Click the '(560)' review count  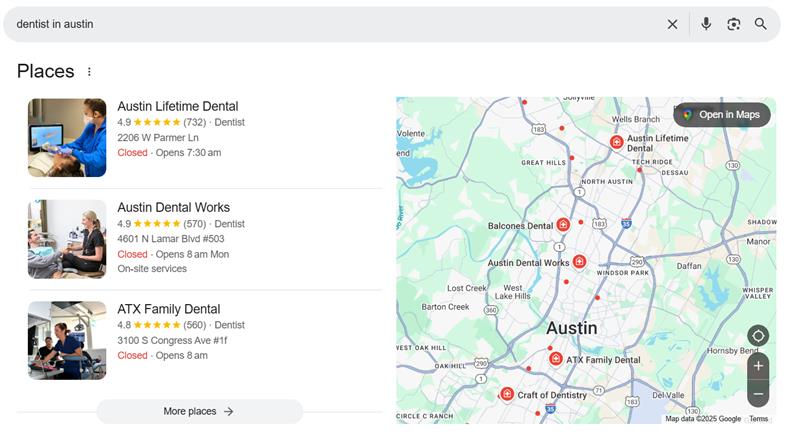[x=194, y=325]
